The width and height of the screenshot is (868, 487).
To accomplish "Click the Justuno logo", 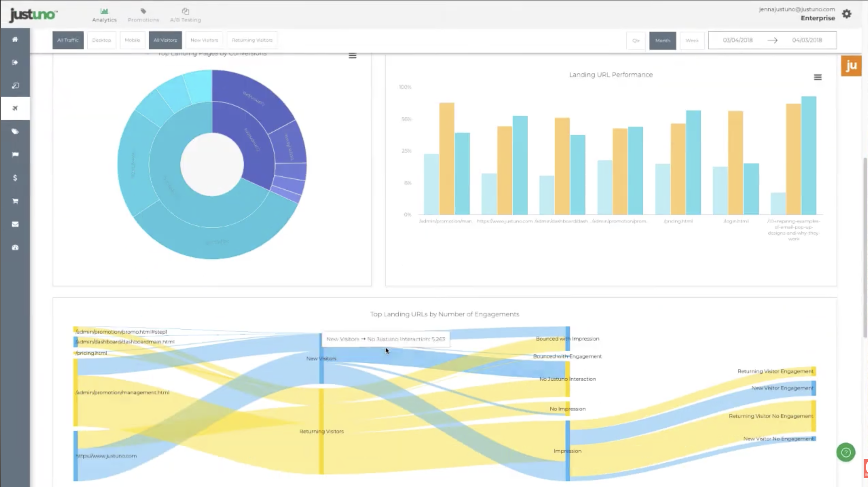I will click(33, 15).
